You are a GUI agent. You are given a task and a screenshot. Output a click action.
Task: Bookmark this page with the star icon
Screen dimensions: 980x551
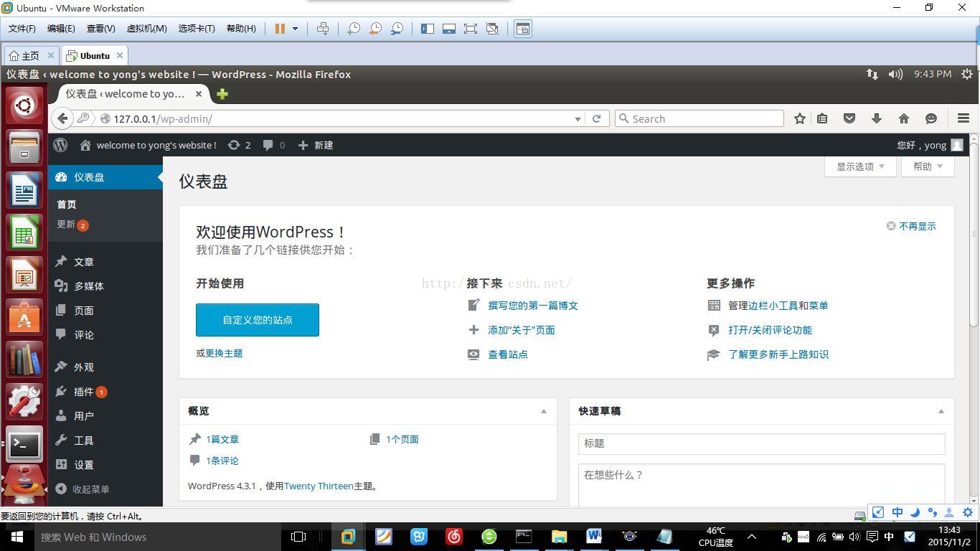click(800, 118)
